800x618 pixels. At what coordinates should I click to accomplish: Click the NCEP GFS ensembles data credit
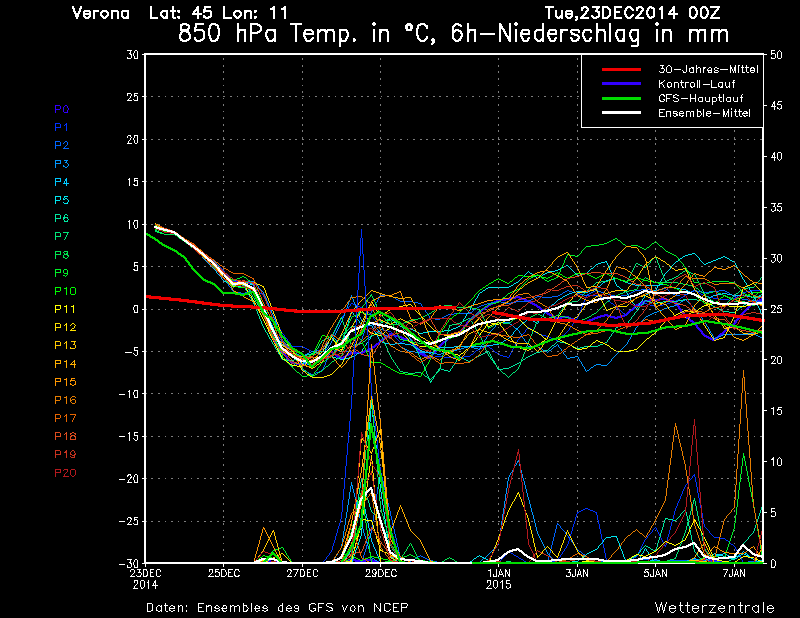277,607
